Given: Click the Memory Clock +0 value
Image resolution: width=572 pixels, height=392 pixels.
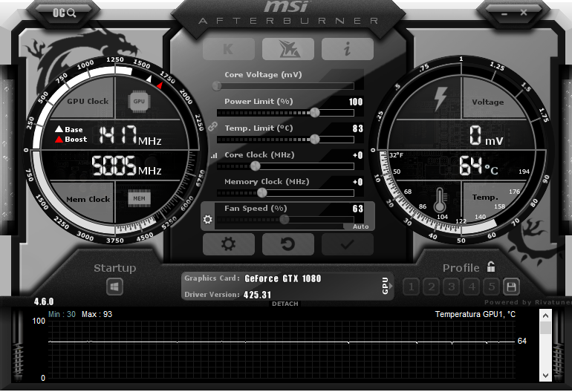Looking at the screenshot, I should tap(358, 182).
